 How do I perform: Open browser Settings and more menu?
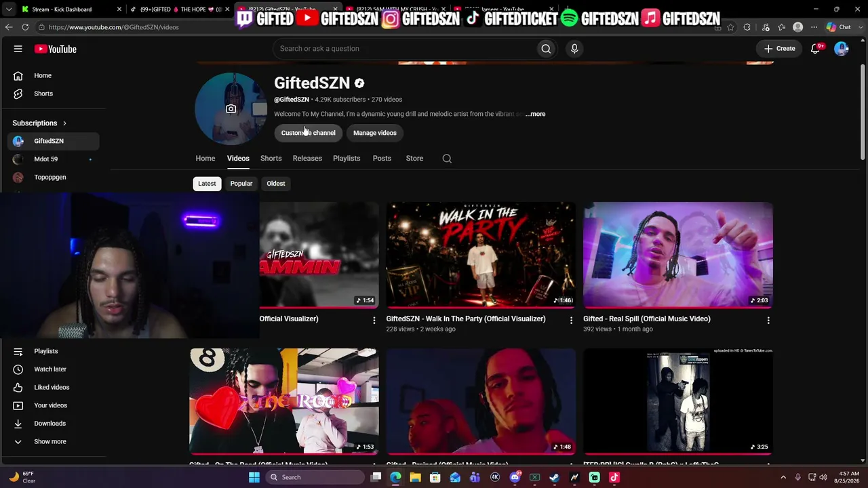tap(814, 27)
